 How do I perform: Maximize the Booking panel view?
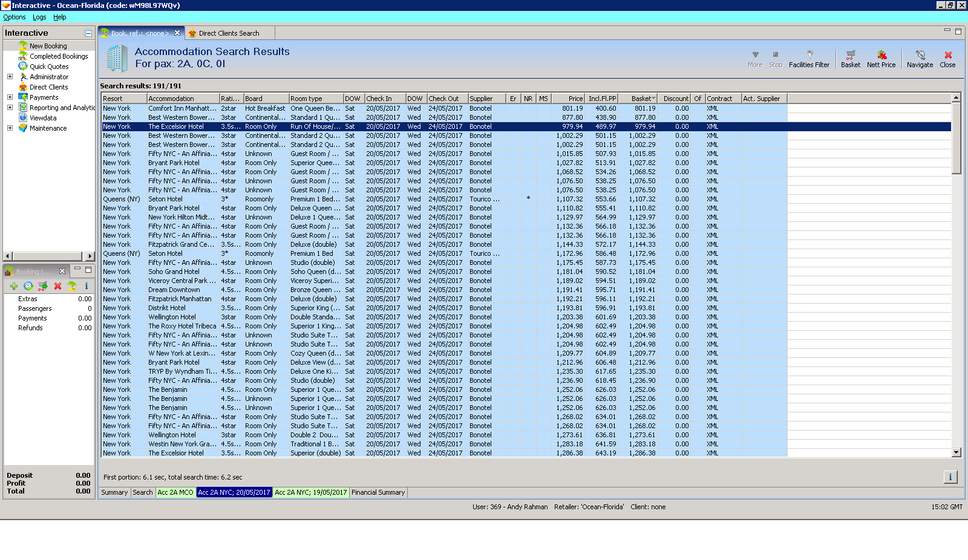tap(88, 270)
